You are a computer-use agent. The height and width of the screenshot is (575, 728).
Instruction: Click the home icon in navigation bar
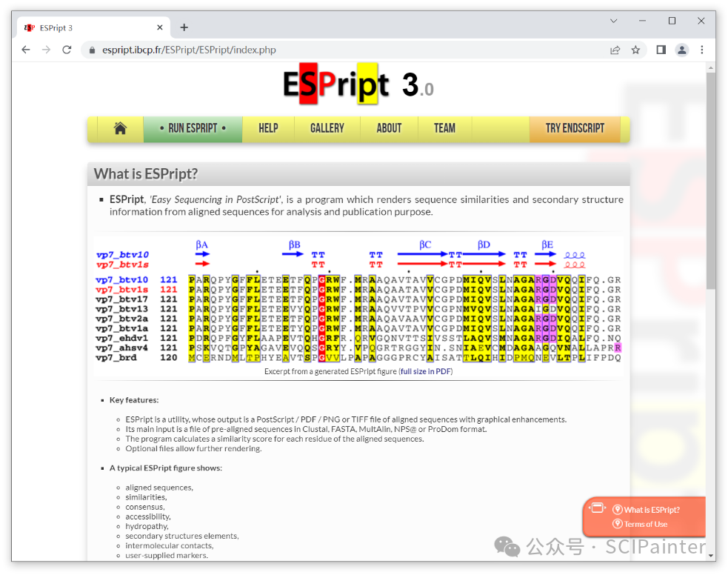[x=120, y=128]
